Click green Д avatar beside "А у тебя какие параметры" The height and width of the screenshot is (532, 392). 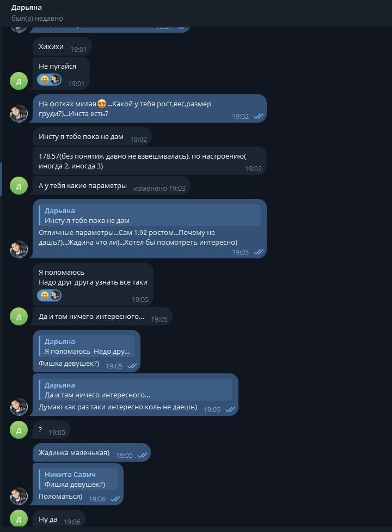tap(19, 186)
